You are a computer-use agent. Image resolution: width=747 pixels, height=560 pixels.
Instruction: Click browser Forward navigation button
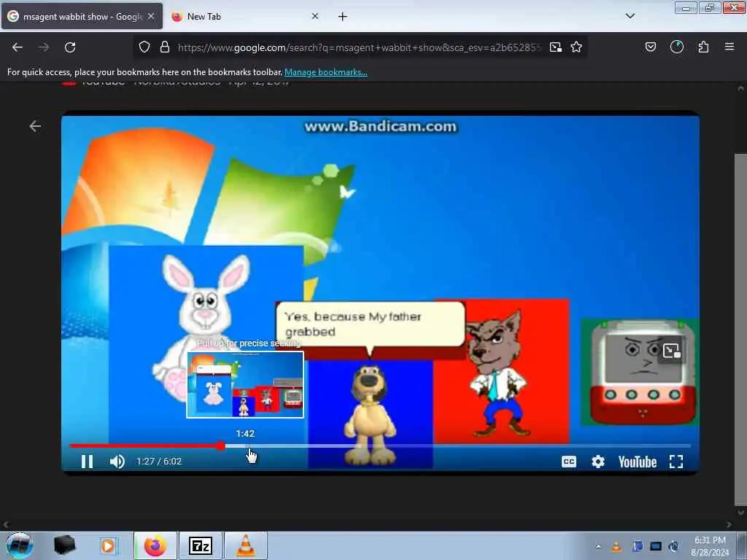(44, 47)
